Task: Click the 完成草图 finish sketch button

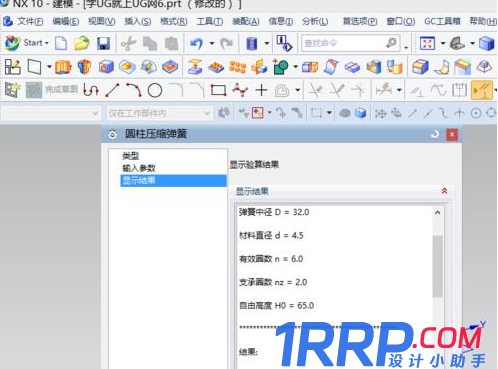Action: click(x=52, y=90)
